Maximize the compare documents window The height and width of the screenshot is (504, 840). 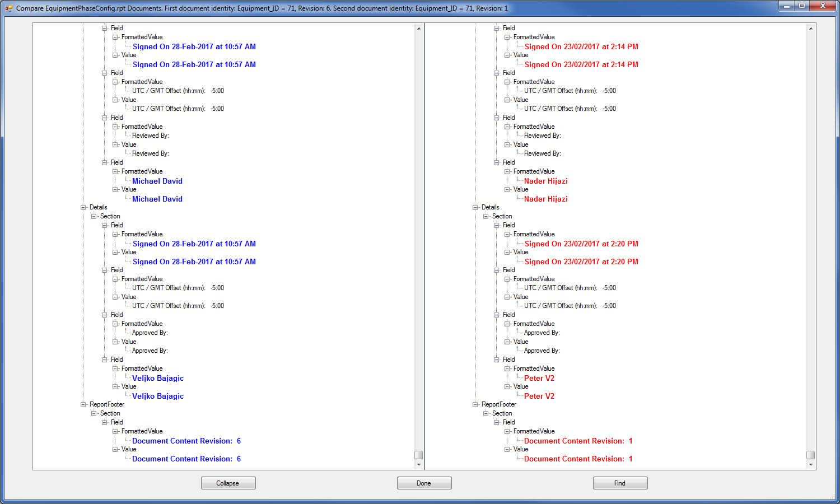click(x=802, y=6)
